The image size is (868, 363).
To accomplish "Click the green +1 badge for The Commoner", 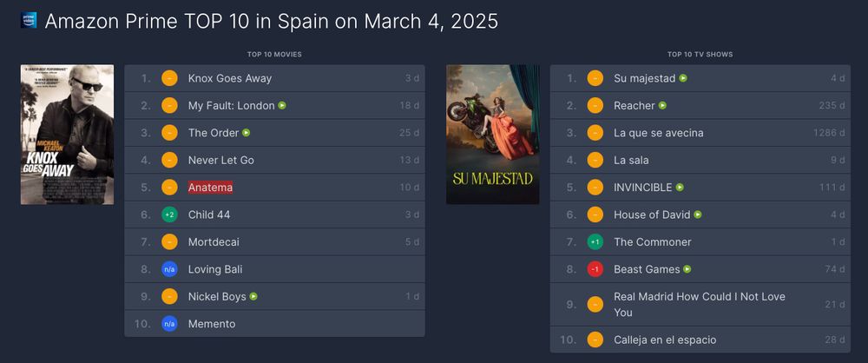I will click(595, 242).
